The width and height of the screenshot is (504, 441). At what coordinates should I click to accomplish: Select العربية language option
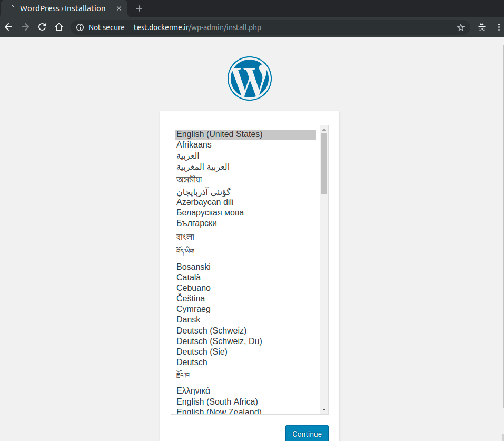point(245,156)
